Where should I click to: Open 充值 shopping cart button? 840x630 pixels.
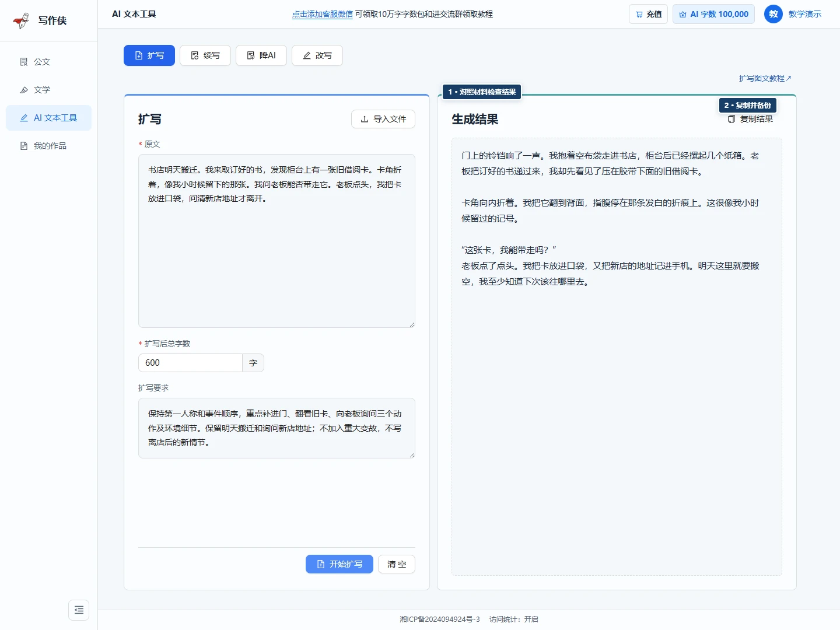(x=648, y=14)
